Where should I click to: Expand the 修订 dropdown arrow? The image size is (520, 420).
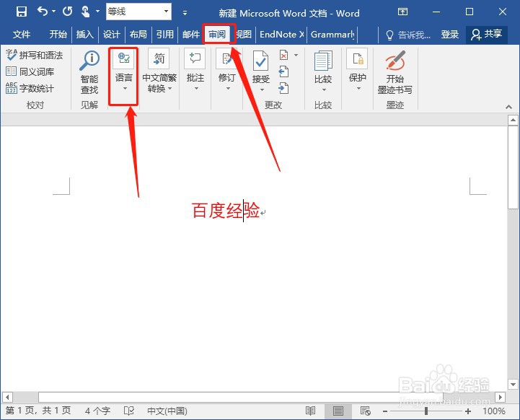[228, 89]
